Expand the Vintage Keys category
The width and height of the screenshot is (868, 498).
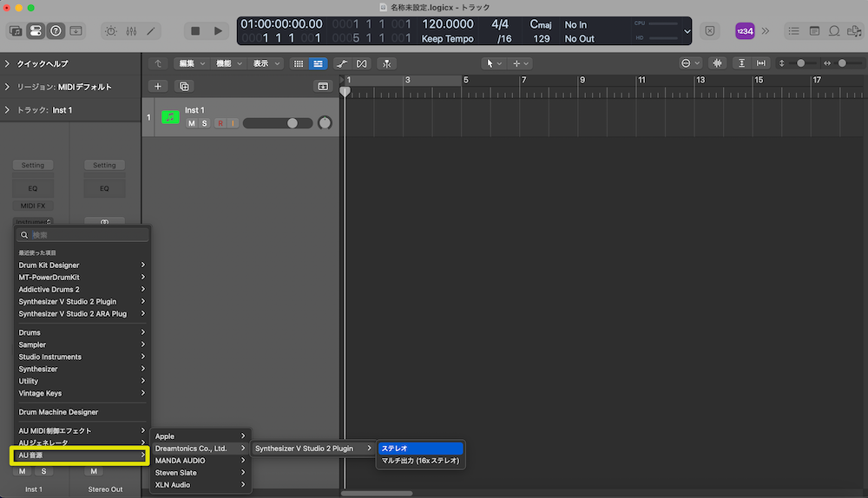click(x=82, y=393)
